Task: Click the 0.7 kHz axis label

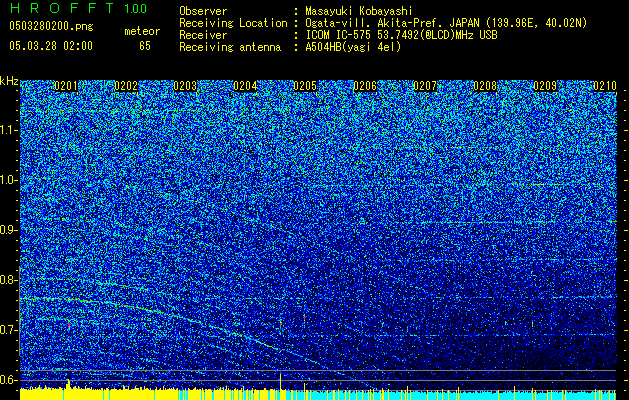Action: coord(9,330)
